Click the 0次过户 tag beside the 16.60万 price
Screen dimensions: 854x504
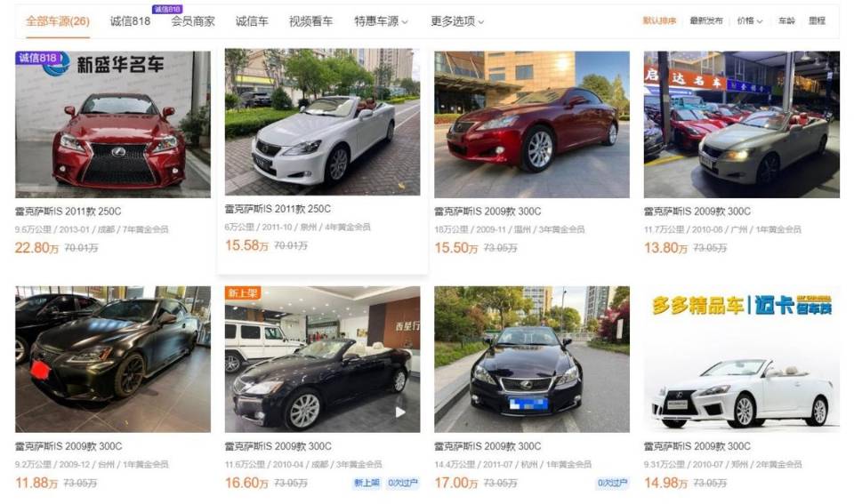coord(402,483)
